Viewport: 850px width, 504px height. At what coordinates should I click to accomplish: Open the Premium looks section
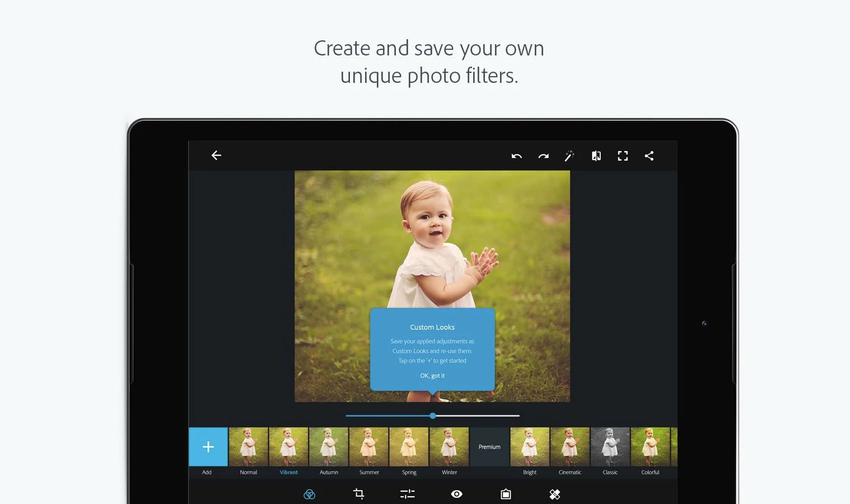(x=489, y=447)
